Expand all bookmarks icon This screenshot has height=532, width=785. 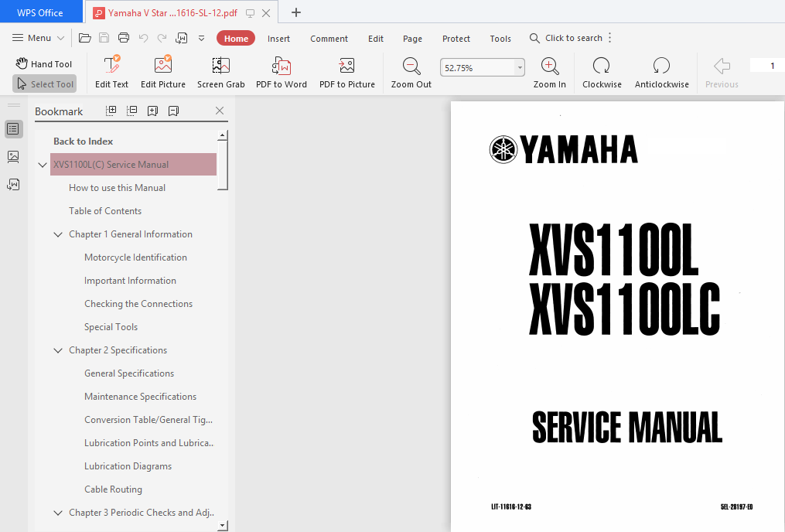[x=111, y=111]
